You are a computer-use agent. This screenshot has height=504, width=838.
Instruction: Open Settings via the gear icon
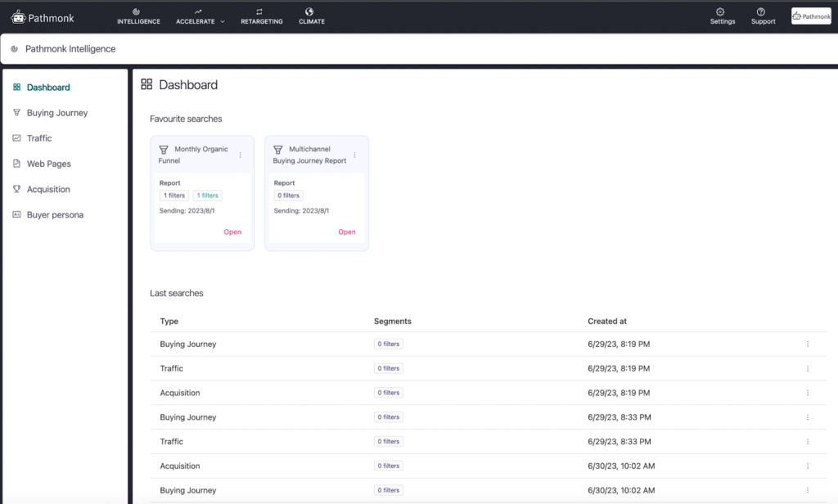pyautogui.click(x=722, y=12)
